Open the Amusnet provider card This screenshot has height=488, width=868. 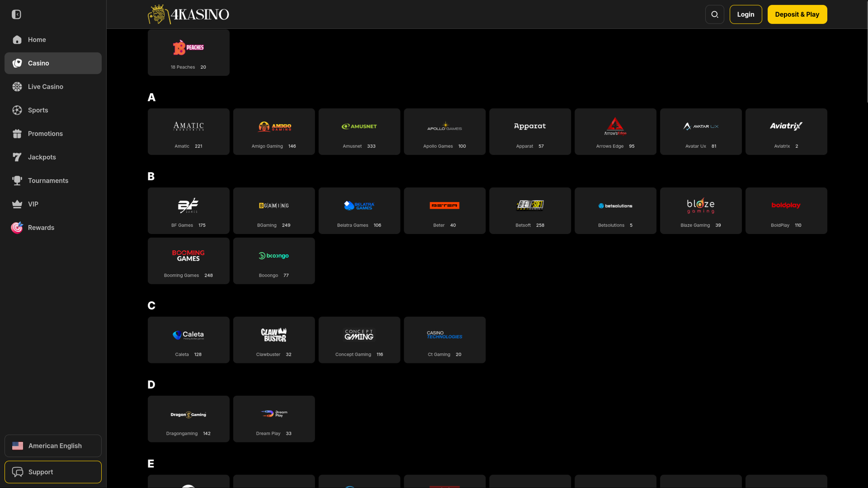point(359,131)
